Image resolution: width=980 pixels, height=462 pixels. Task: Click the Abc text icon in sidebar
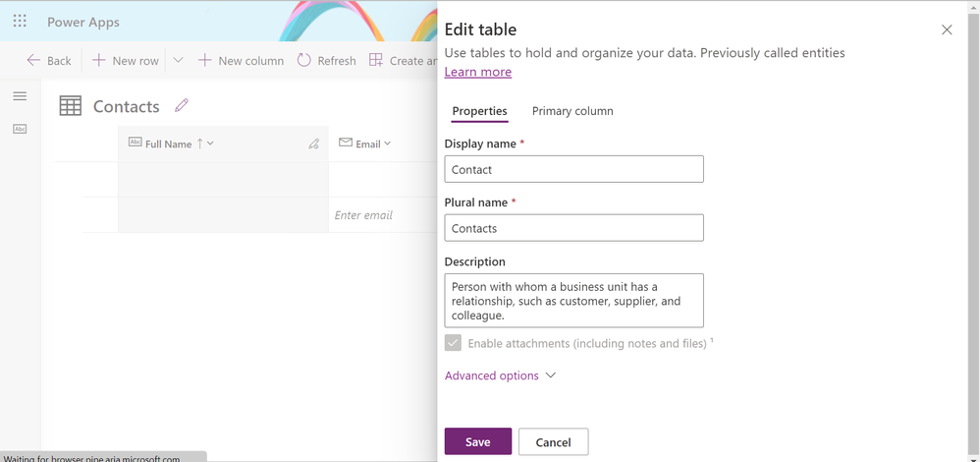tap(20, 129)
